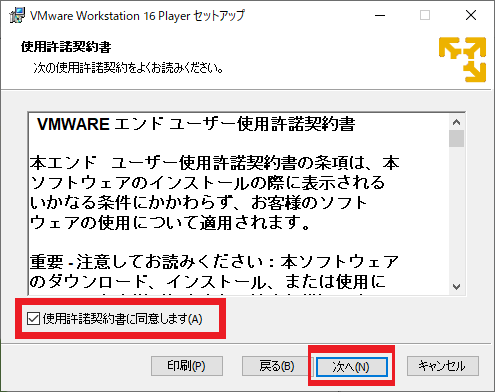Click the installer icon in the title bar

coord(17,15)
